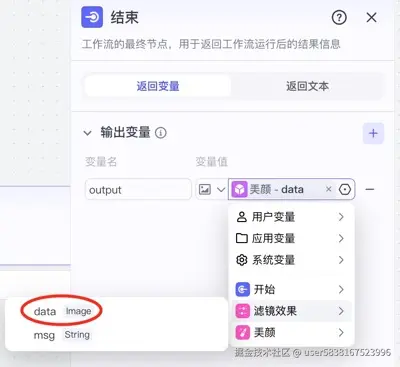Viewport: 400px width, 367px height.
Task: Click the blue start icon beside 开始
Action: point(242,289)
